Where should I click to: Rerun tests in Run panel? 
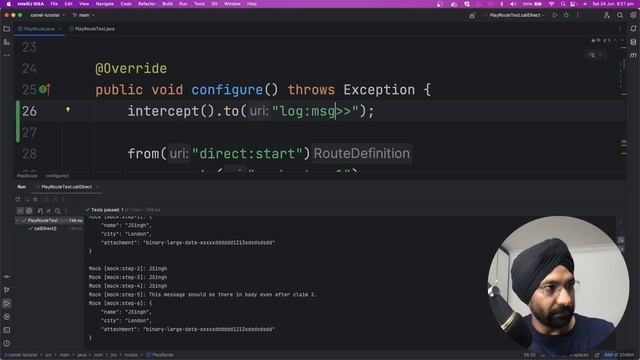(x=18, y=200)
